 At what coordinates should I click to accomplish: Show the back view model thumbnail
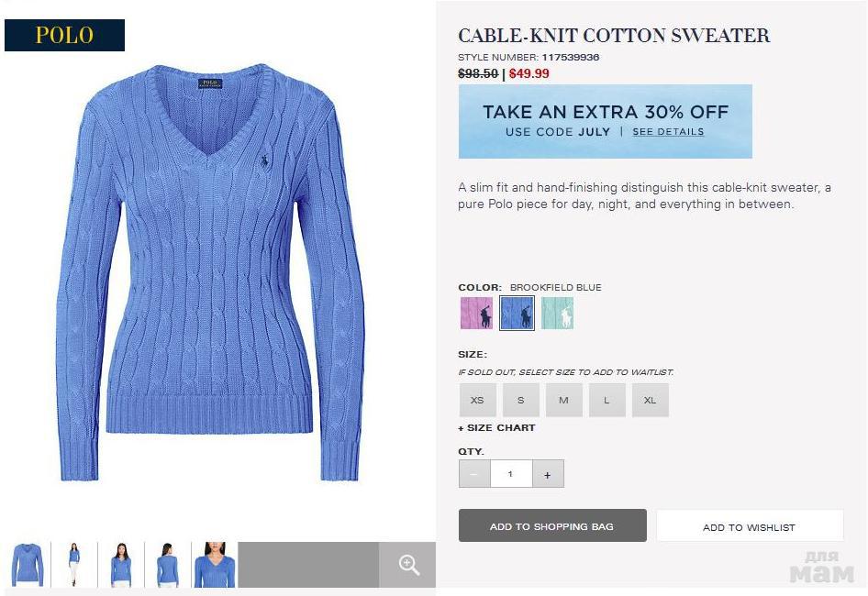click(x=167, y=565)
